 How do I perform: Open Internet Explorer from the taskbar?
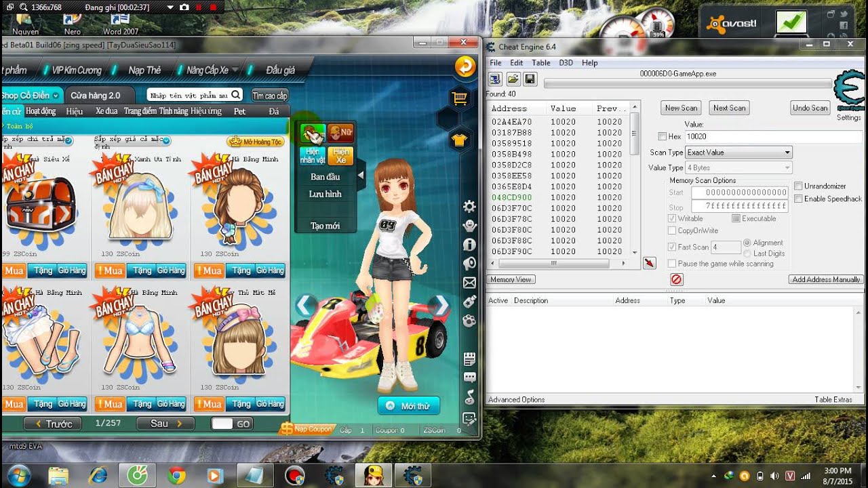(x=98, y=476)
